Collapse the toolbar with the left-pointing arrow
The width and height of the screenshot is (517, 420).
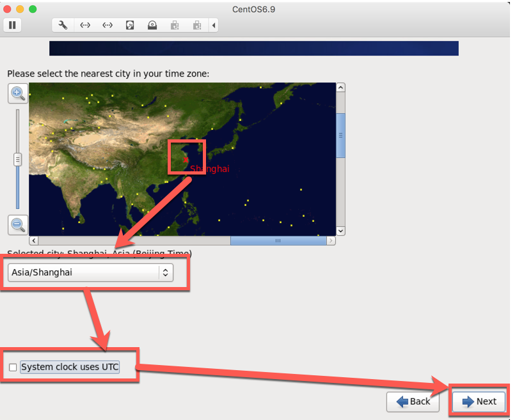[x=214, y=25]
